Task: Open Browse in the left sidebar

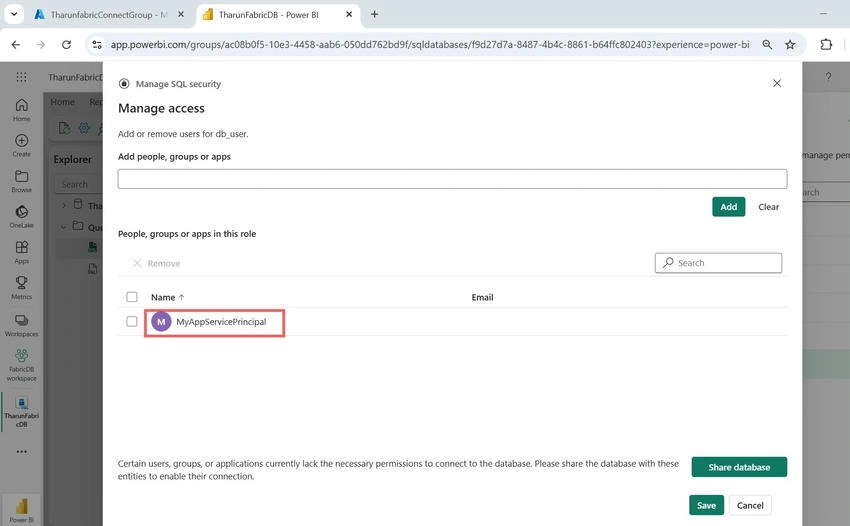Action: coord(22,181)
